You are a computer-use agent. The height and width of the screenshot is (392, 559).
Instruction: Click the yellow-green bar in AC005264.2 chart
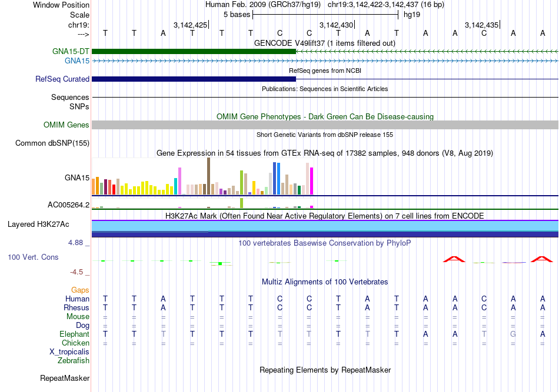[x=241, y=203]
